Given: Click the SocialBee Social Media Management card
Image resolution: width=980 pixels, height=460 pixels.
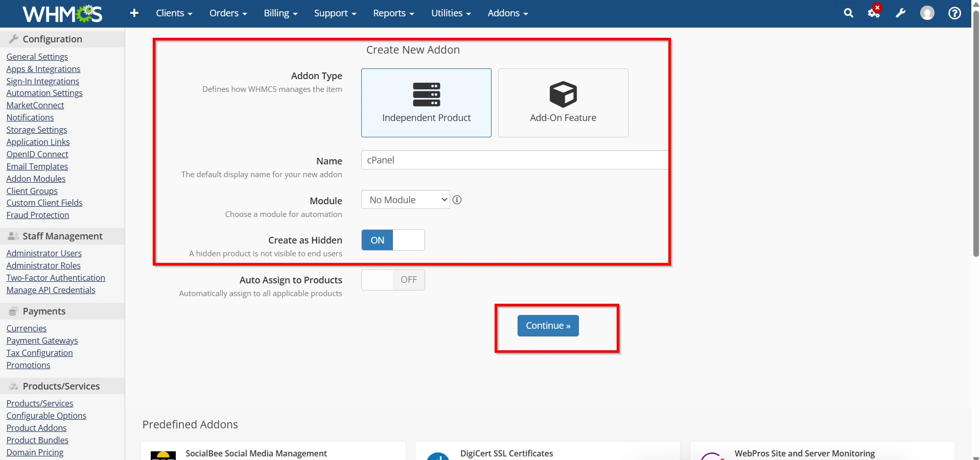Looking at the screenshot, I should click(x=273, y=451).
